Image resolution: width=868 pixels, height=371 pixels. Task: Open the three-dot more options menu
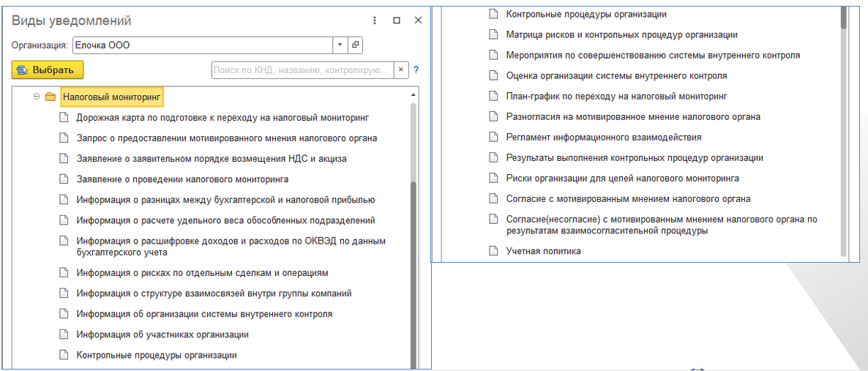click(x=375, y=20)
